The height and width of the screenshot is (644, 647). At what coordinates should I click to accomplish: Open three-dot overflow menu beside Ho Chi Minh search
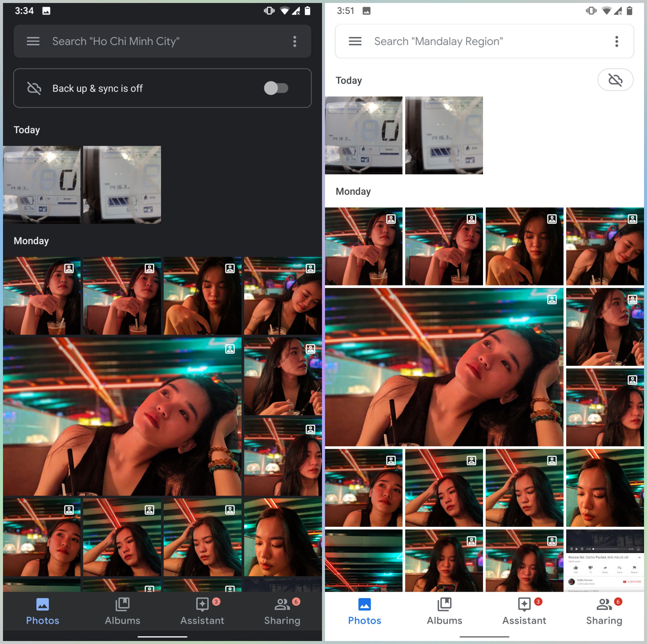(295, 41)
